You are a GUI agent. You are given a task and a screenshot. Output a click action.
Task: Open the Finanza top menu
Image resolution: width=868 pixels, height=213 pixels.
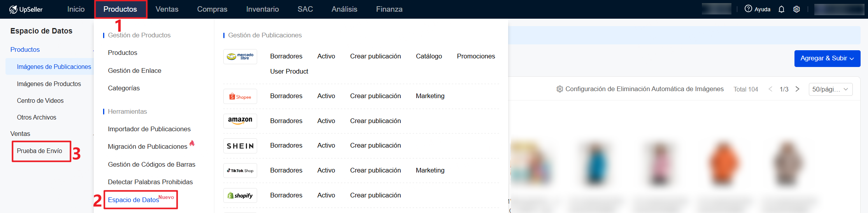pos(389,9)
